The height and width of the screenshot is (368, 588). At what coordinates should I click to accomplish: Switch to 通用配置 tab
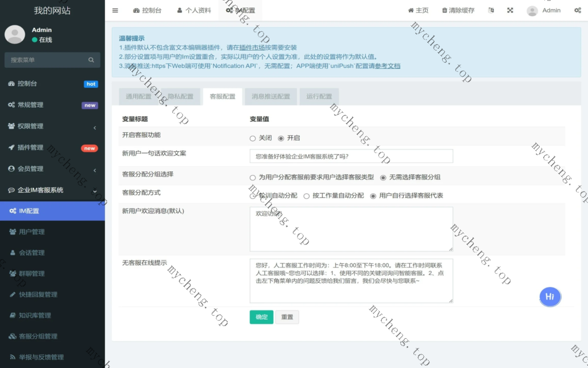tap(138, 97)
